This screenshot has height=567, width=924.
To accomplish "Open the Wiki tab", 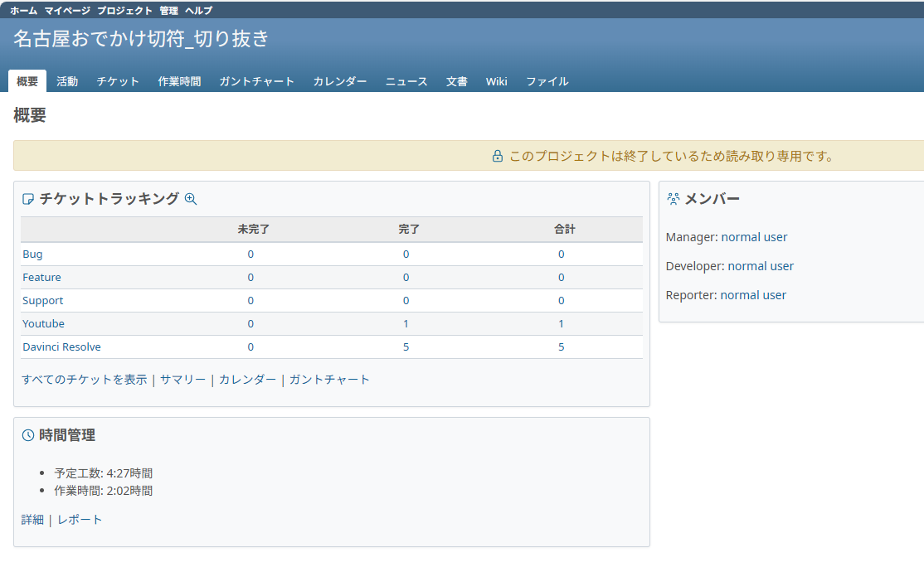I will [x=496, y=81].
